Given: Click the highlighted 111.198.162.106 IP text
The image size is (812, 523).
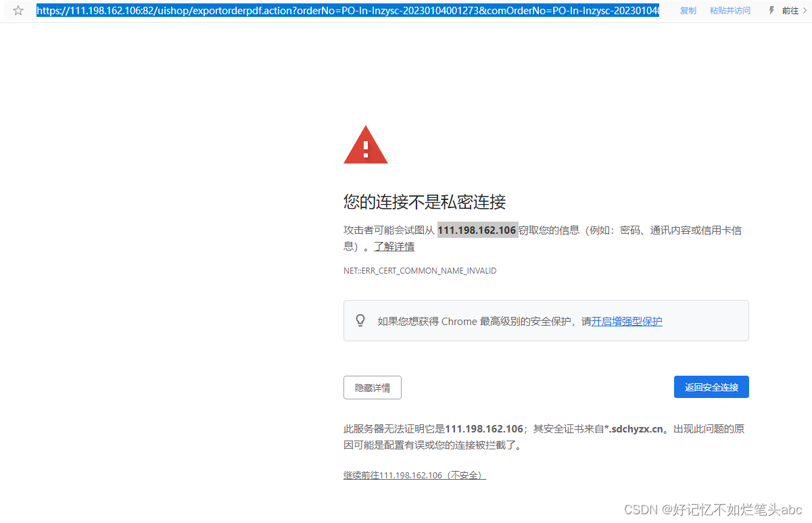Looking at the screenshot, I should click(x=477, y=230).
